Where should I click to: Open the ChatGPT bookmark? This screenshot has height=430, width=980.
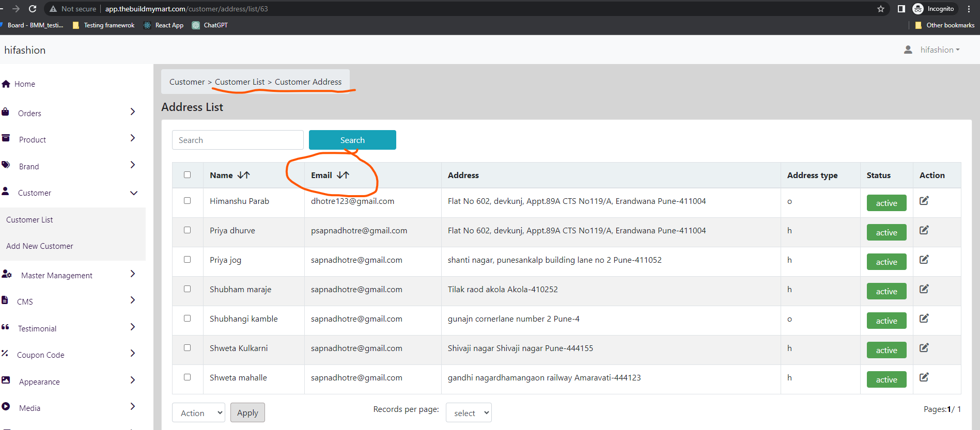(x=210, y=25)
